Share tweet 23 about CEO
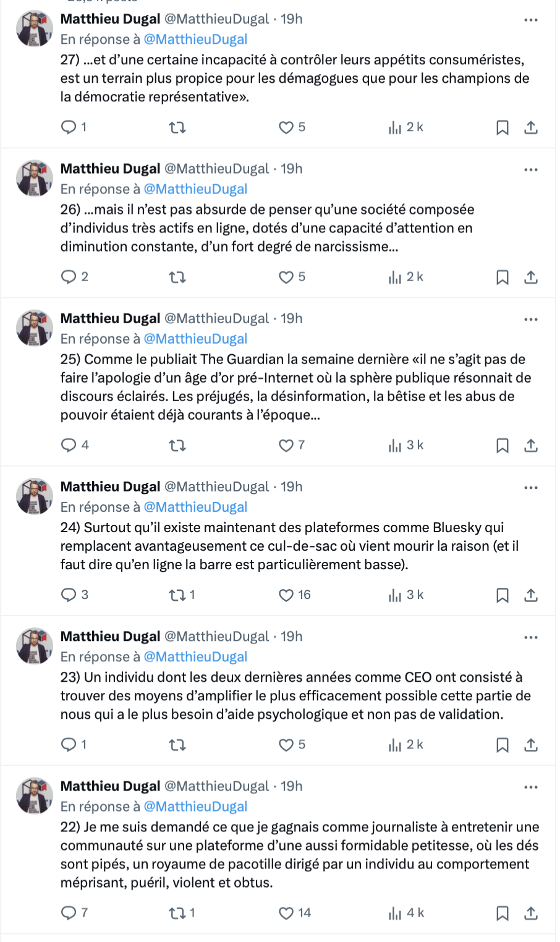 pos(531,745)
